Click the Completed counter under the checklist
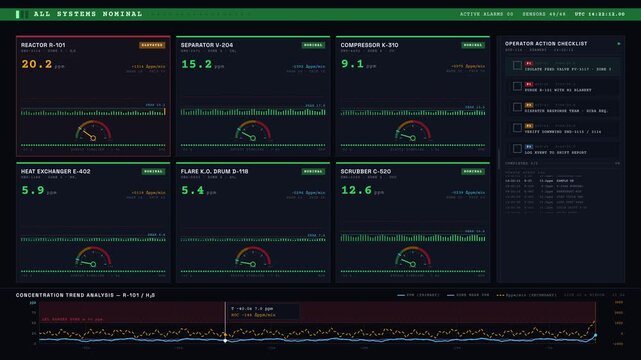This screenshot has width=641, height=360. pos(522,163)
